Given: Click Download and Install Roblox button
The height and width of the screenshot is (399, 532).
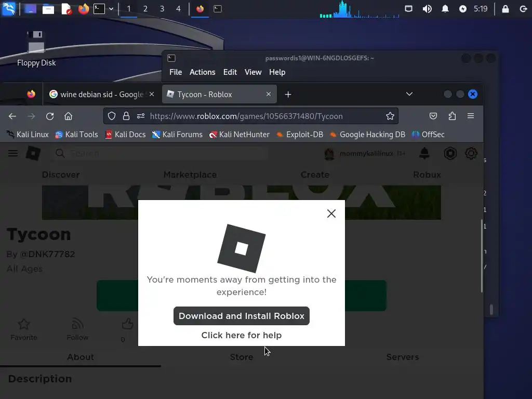Looking at the screenshot, I should point(241,316).
